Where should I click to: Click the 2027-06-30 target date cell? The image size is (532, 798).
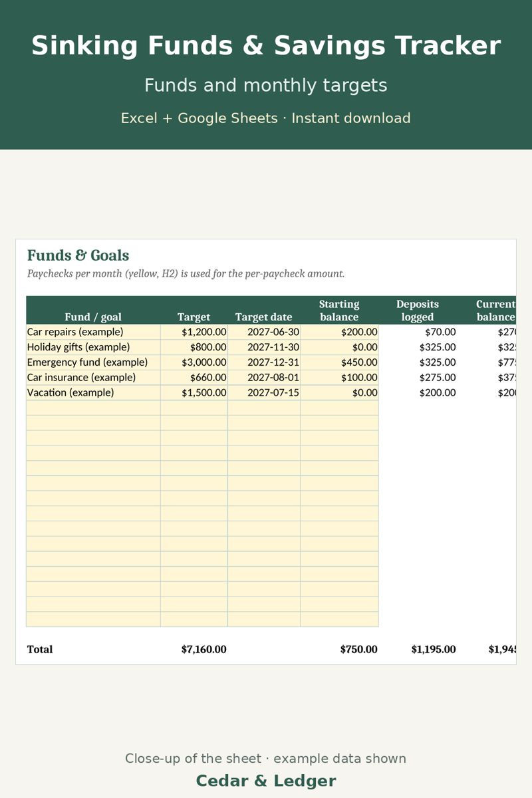tap(264, 332)
